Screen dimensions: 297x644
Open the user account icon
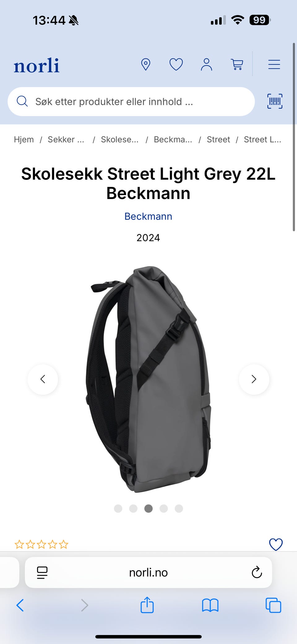pyautogui.click(x=206, y=64)
